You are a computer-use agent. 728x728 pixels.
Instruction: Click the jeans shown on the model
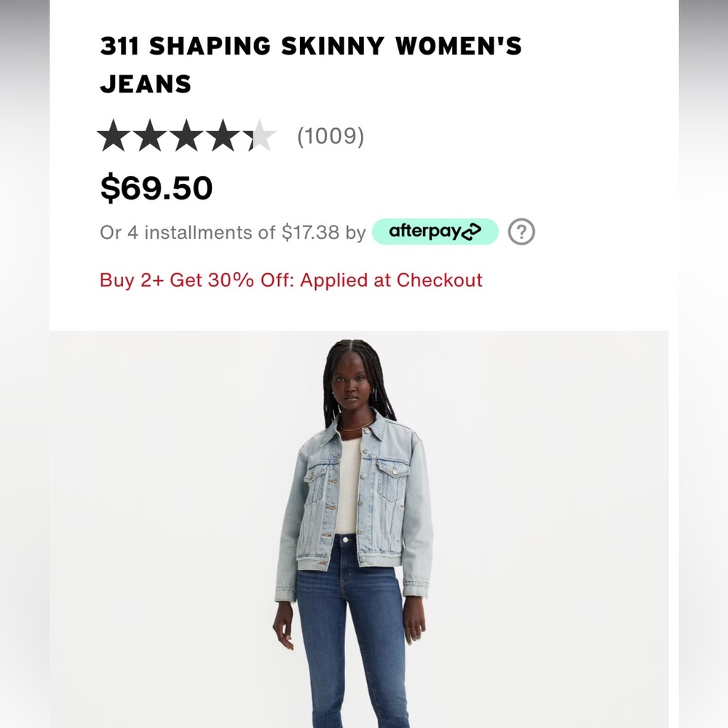point(357,655)
